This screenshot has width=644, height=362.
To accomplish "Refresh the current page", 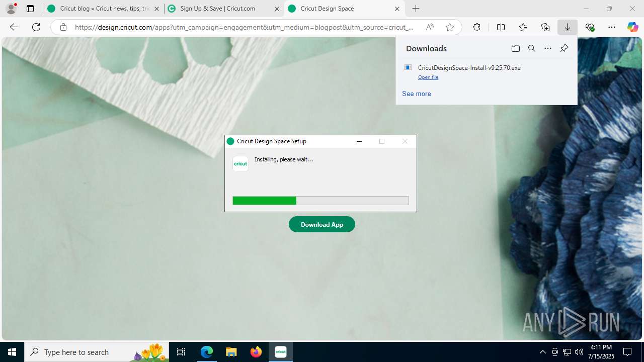I will 36,27.
